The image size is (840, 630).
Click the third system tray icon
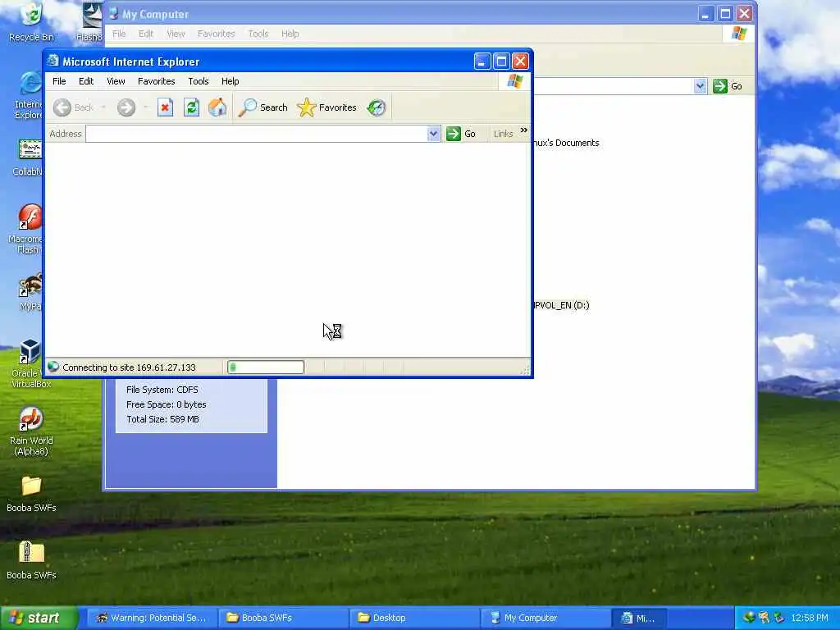pyautogui.click(x=779, y=618)
